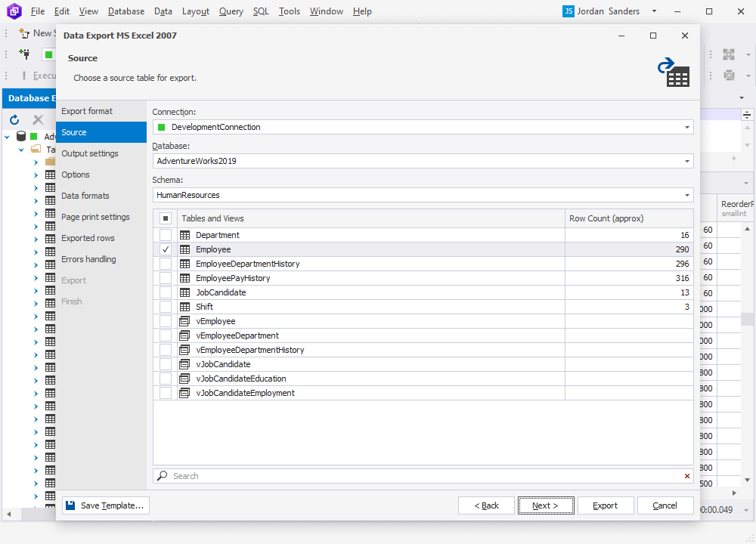This screenshot has height=544, width=756.
Task: Click the zoom-to-fit icon in right toolbar
Action: [729, 54]
